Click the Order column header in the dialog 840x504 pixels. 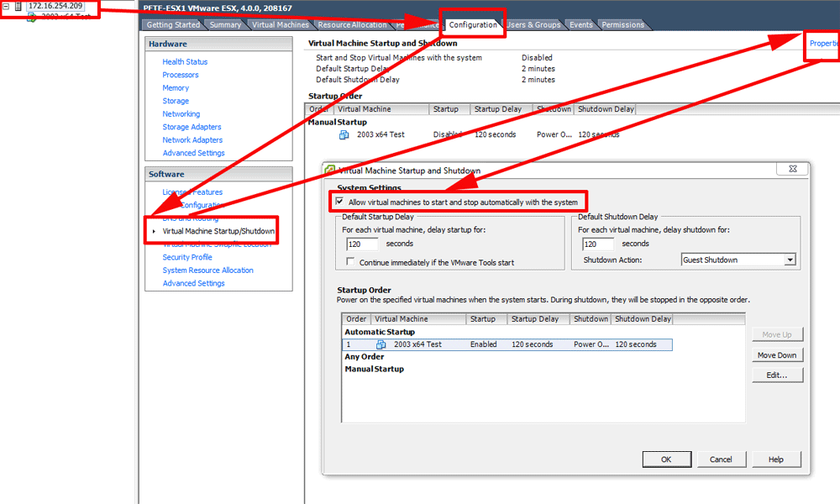pyautogui.click(x=356, y=318)
